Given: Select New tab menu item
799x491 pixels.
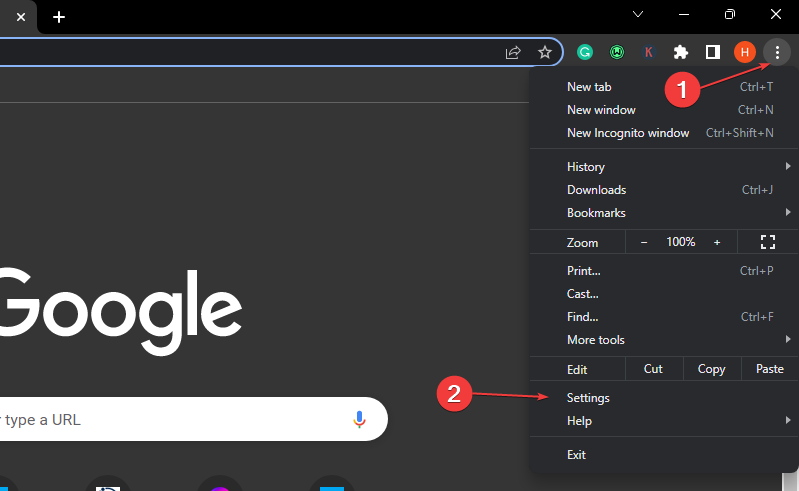Looking at the screenshot, I should 664,87.
